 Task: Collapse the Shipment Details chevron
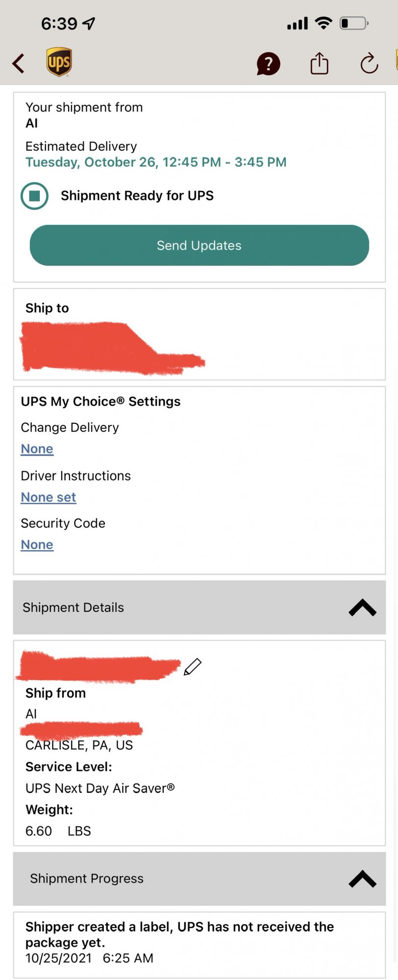tap(362, 608)
